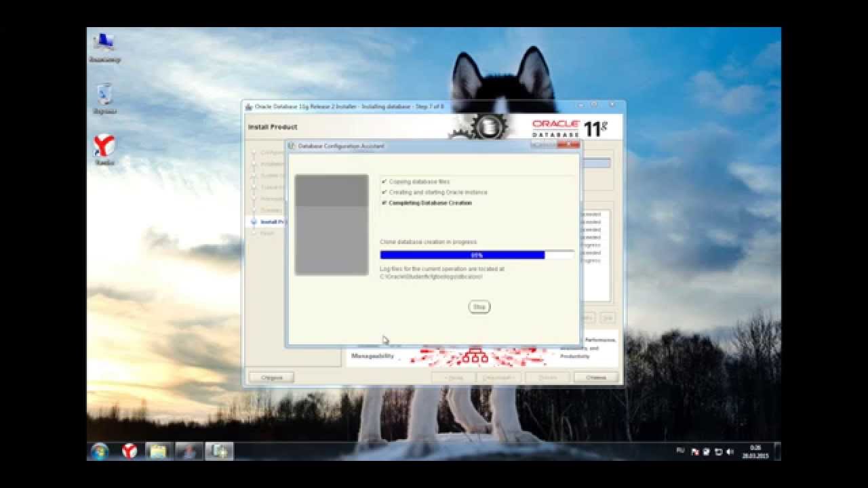Stop the database creation with Stop button
Screen dimensions: 868x488
pos(479,307)
